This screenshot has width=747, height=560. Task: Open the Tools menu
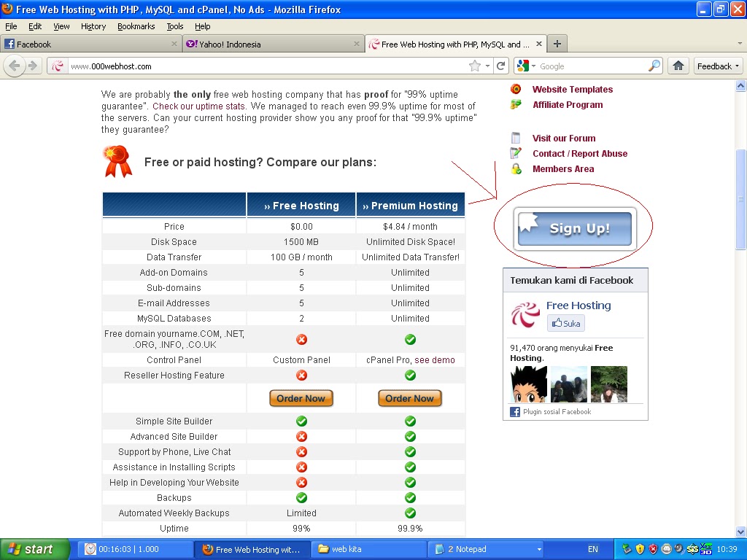(175, 26)
